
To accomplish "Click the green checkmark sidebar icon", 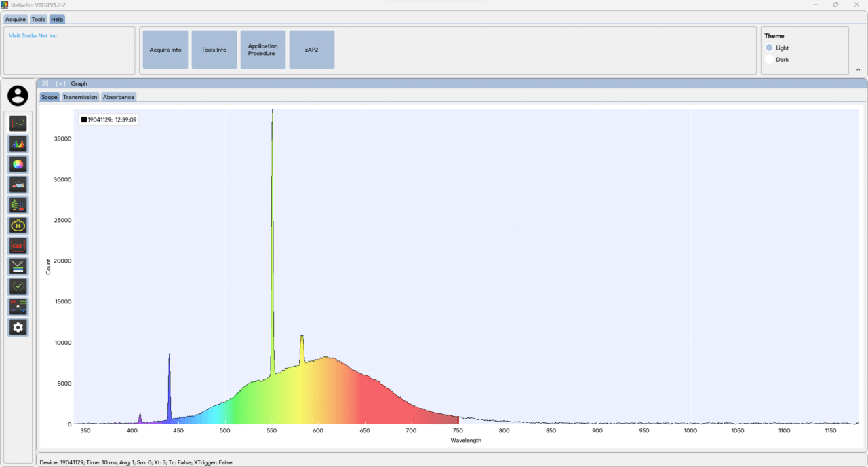I will coord(18,286).
